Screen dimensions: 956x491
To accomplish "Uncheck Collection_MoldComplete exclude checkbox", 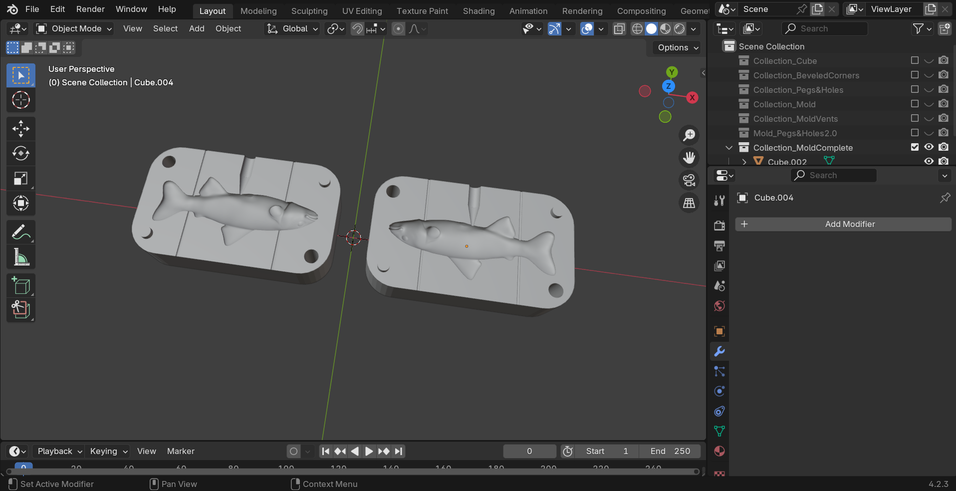I will (x=914, y=147).
